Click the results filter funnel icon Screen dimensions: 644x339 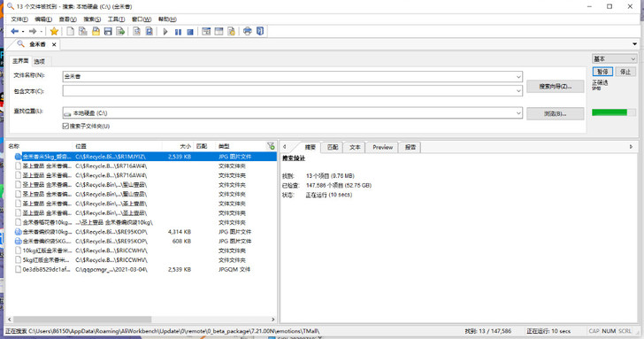tap(271, 146)
